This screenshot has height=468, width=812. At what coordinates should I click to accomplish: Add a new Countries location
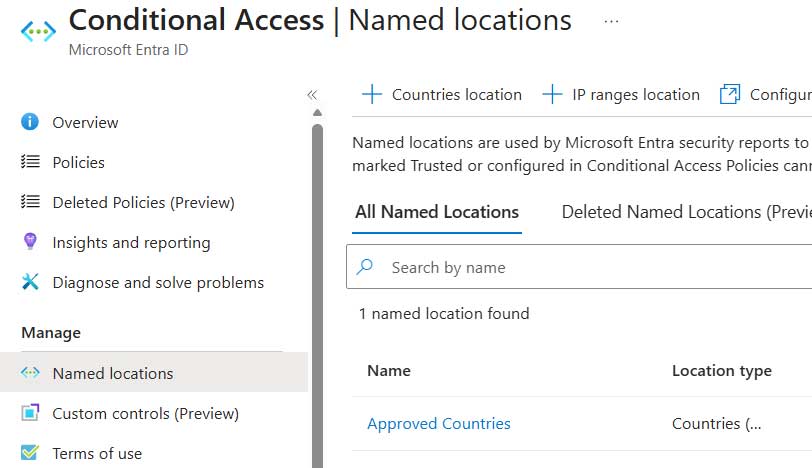click(x=442, y=94)
